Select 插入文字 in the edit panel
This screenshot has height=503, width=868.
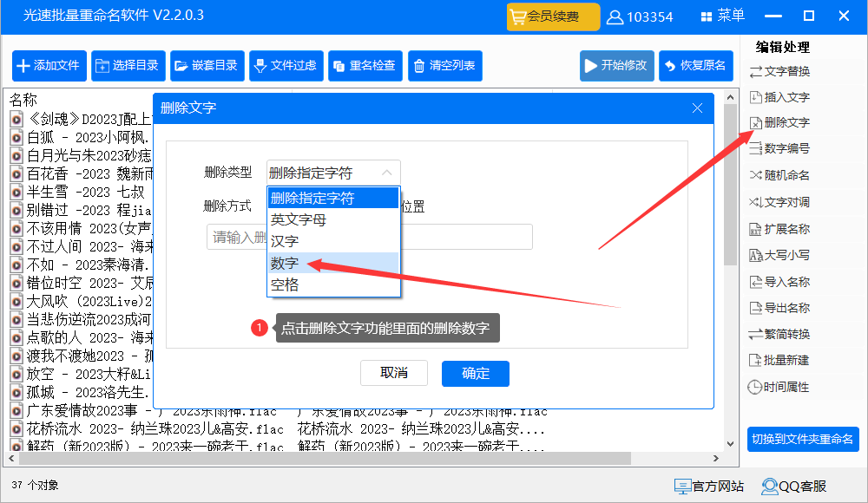click(x=780, y=97)
